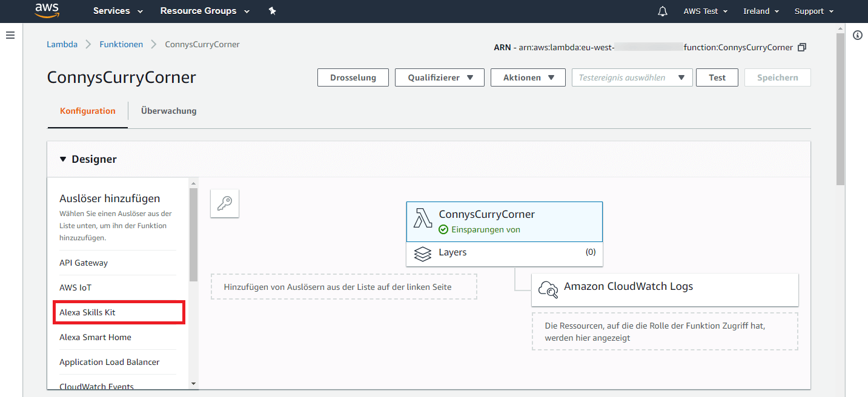868x397 pixels.
Task: Click the green Einsparungen von status checkmark
Action: tap(443, 230)
